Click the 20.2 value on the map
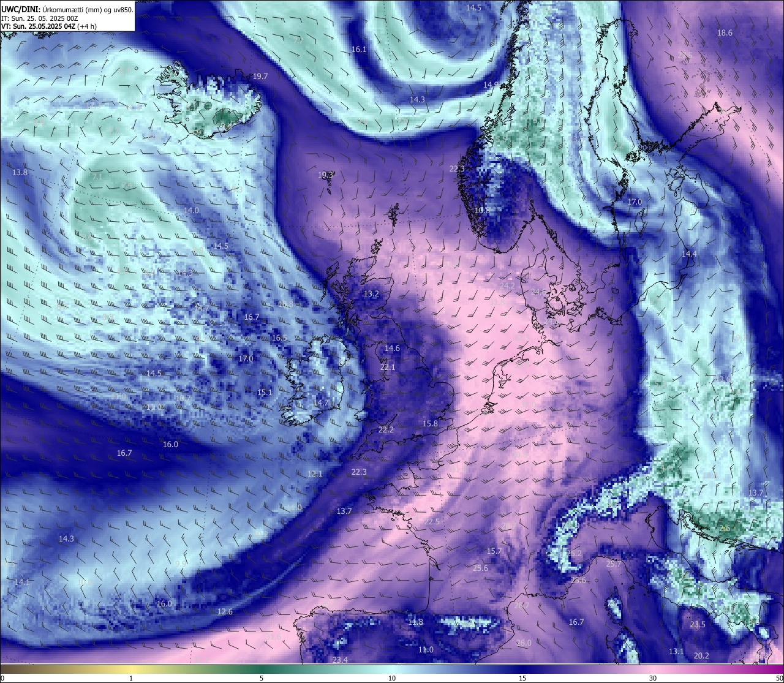784x683 pixels. [x=701, y=656]
